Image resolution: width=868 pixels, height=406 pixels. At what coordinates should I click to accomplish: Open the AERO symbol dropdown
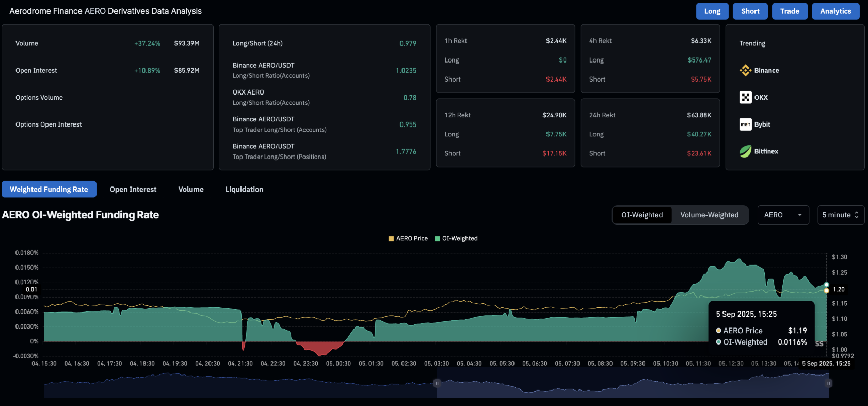point(782,215)
